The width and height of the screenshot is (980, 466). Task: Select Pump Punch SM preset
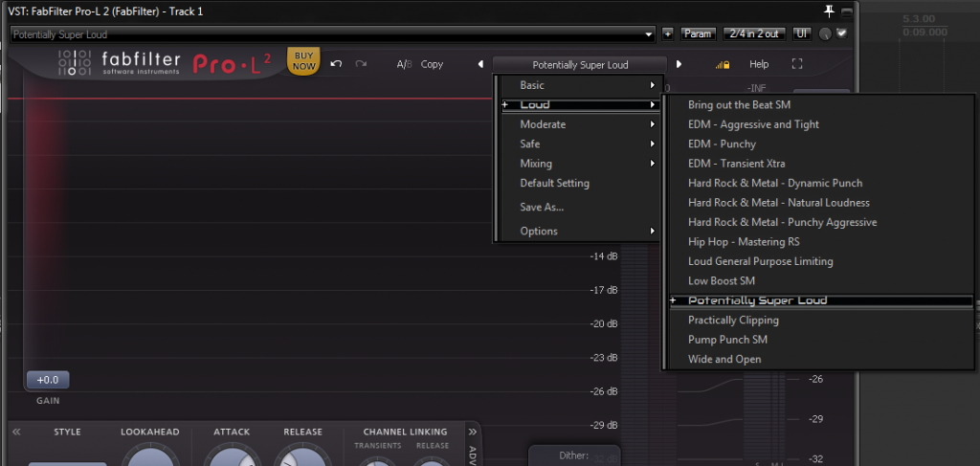click(x=820, y=340)
